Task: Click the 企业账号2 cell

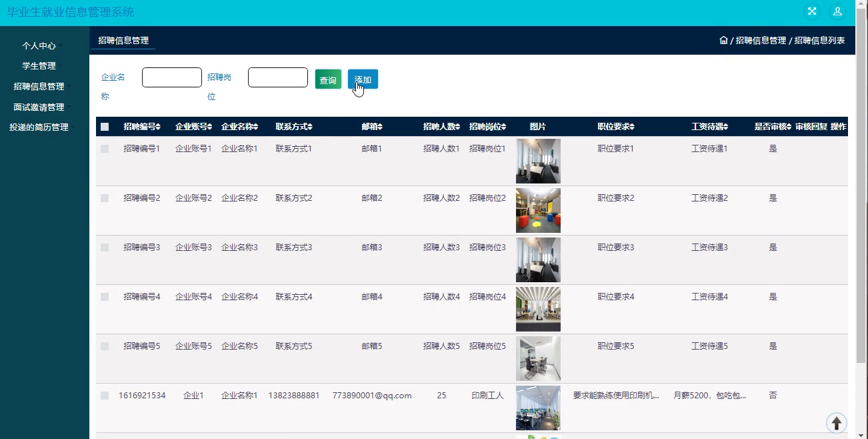Action: (x=194, y=198)
